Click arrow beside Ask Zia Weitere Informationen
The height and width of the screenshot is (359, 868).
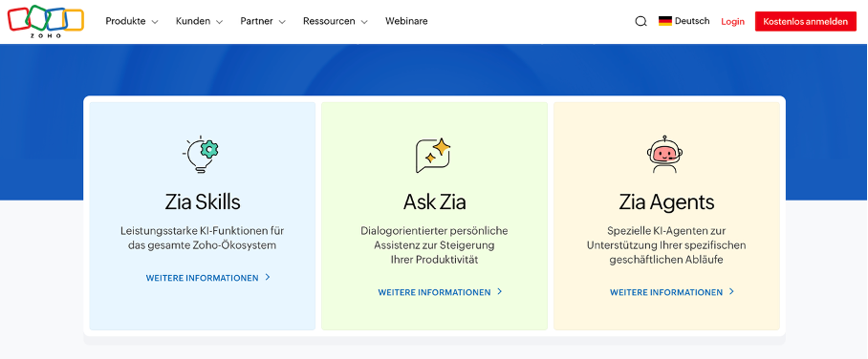coord(500,291)
